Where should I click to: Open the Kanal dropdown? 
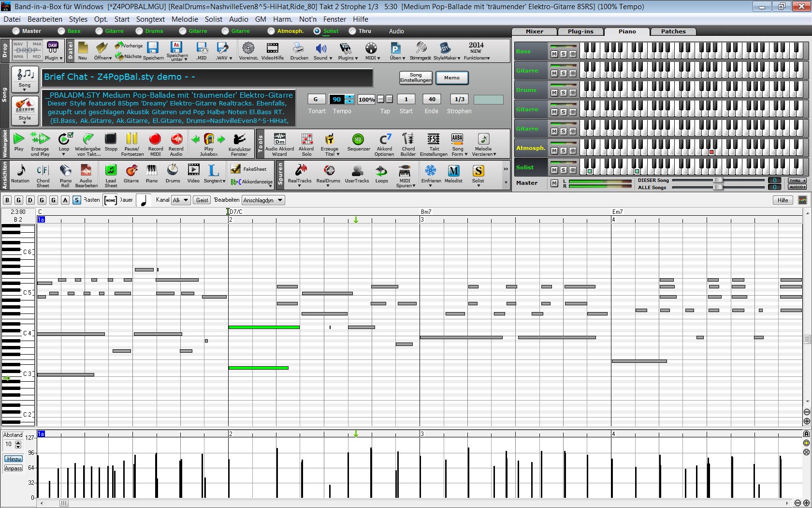click(181, 200)
